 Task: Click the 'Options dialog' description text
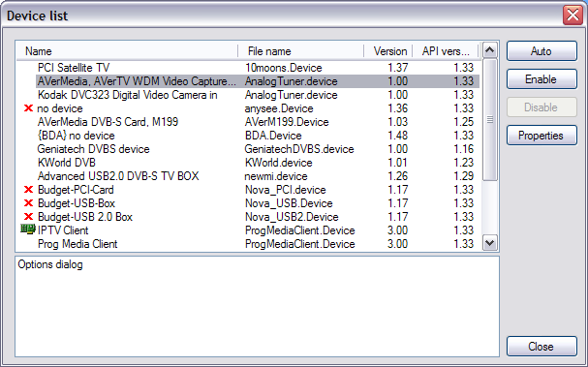pyautogui.click(x=50, y=264)
